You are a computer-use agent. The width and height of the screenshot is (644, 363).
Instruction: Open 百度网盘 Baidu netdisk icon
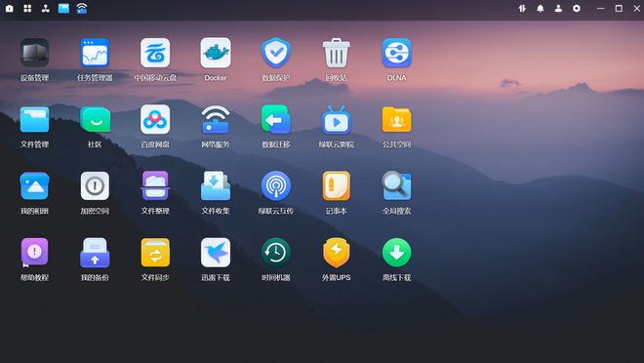(x=155, y=119)
